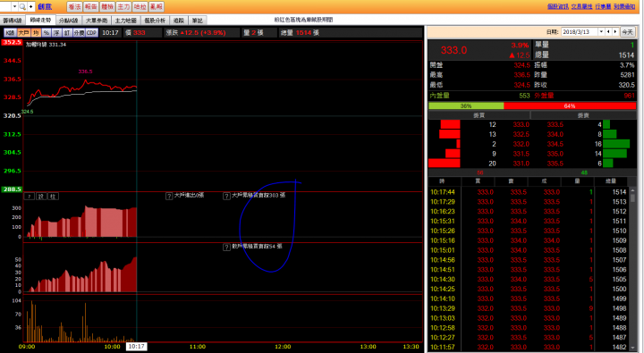Image resolution: width=644 pixels, height=353 pixels.
Task: Click the red bid bar for volume 20
Action: click(x=445, y=164)
